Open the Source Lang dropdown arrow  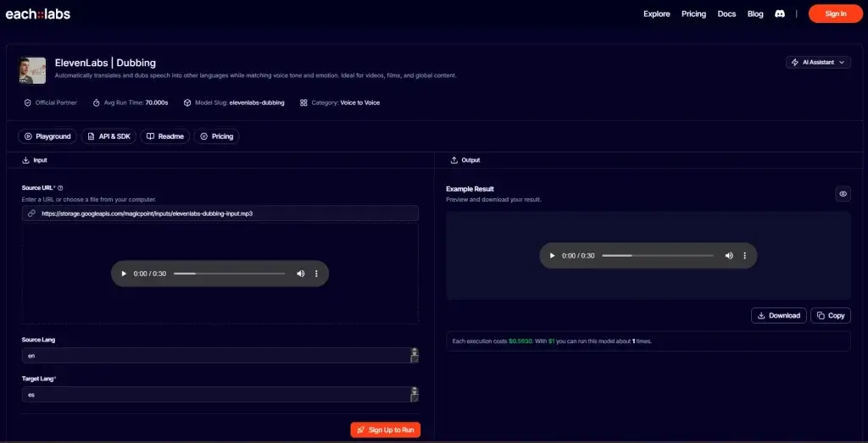click(x=414, y=356)
